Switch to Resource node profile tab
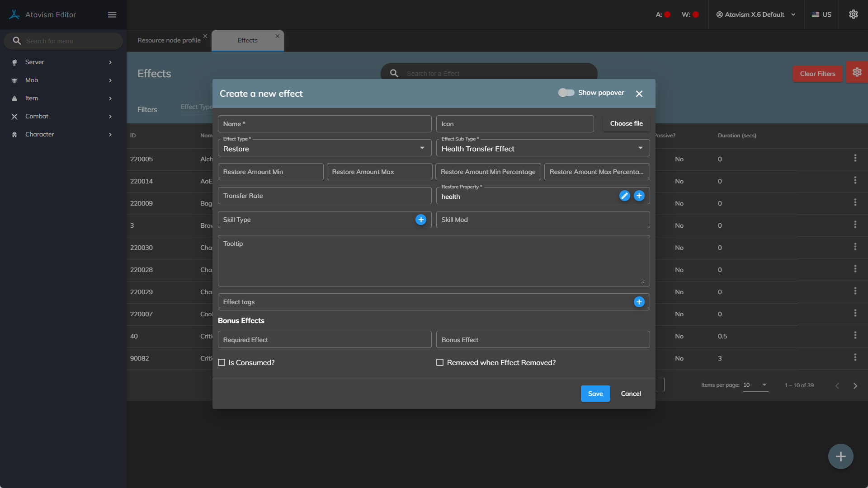The image size is (868, 488). pyautogui.click(x=169, y=40)
